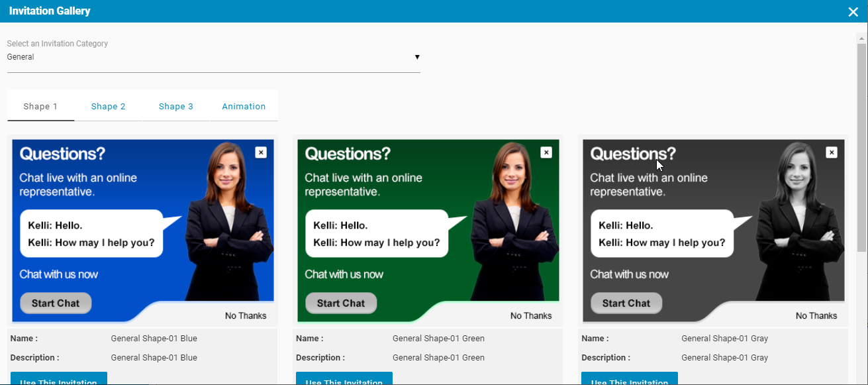This screenshot has width=868, height=385.
Task: Open the Invitation Category dropdown
Action: click(x=212, y=57)
